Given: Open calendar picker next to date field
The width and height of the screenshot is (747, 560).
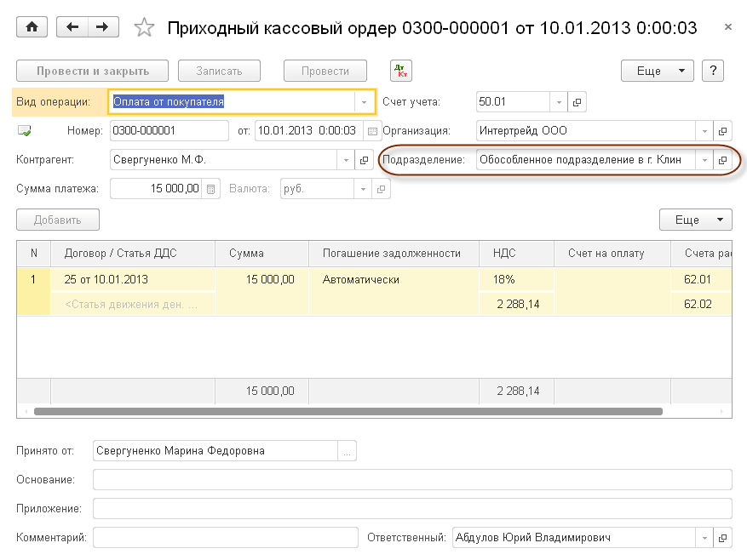Looking at the screenshot, I should [371, 131].
